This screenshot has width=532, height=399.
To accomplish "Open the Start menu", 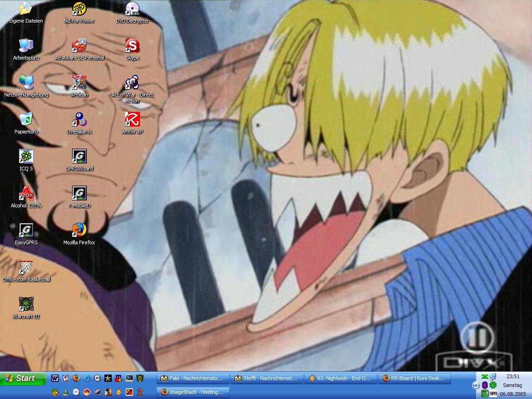I will tap(22, 378).
